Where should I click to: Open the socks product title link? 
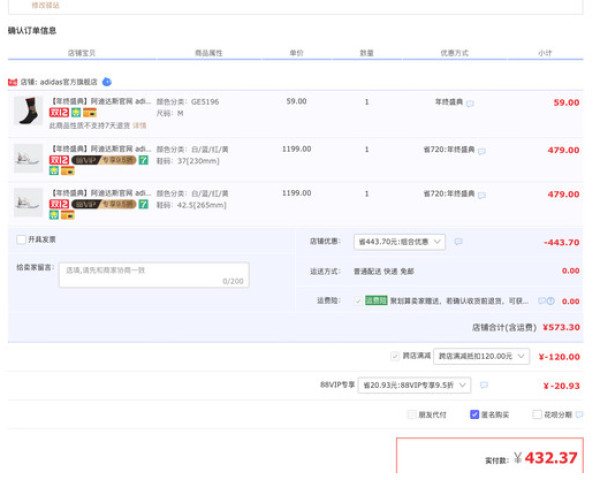click(x=101, y=101)
